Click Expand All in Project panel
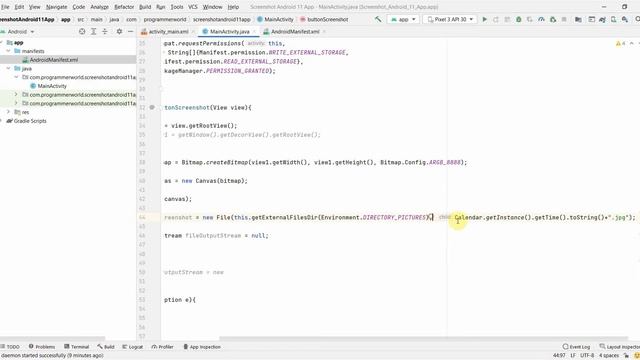 [93, 31]
